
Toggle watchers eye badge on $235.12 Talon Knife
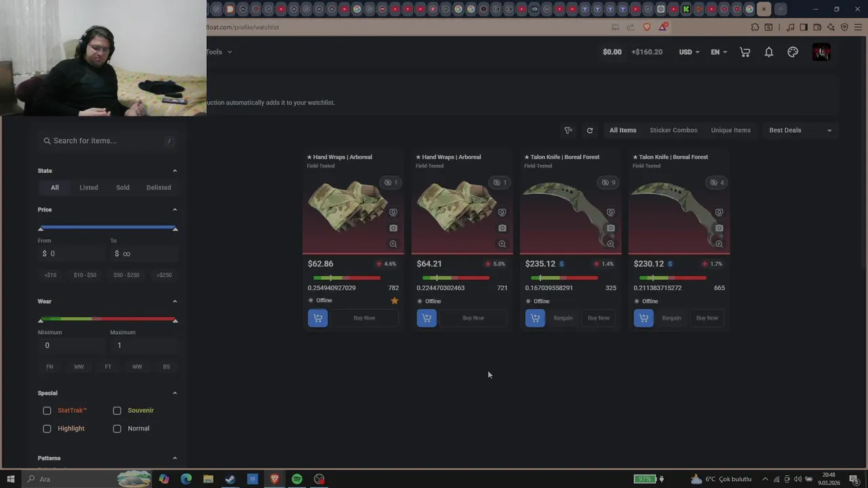point(608,182)
